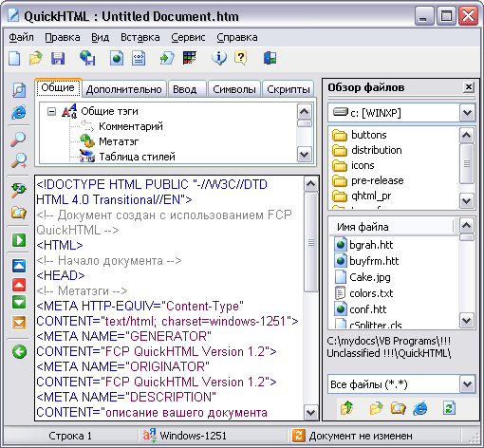This screenshot has height=448, width=484.
Task: Click the green arrows replace sidebar icon
Action: click(19, 190)
